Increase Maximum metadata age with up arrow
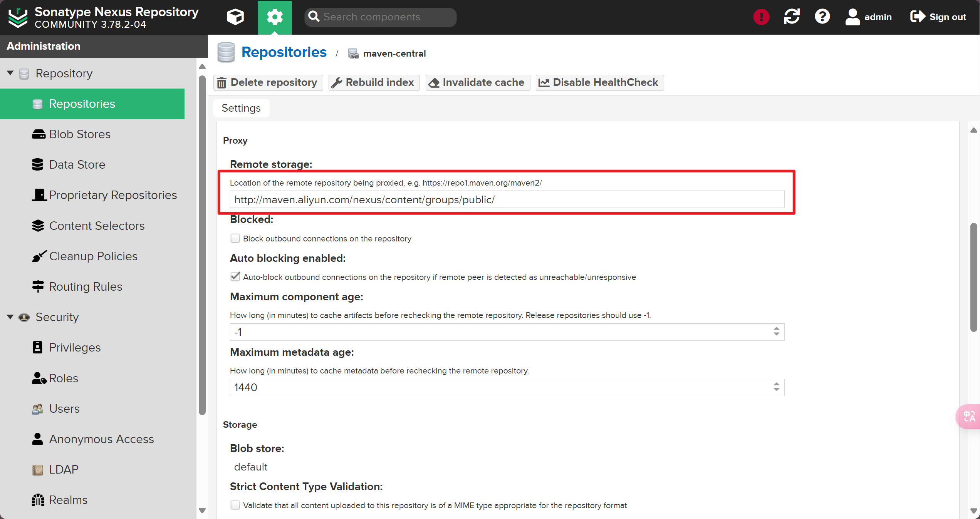980x519 pixels. pyautogui.click(x=777, y=384)
